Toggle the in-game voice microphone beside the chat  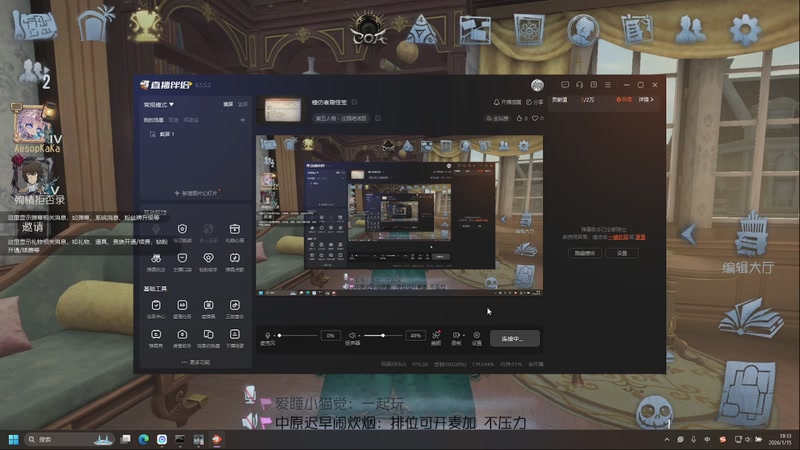250,394
